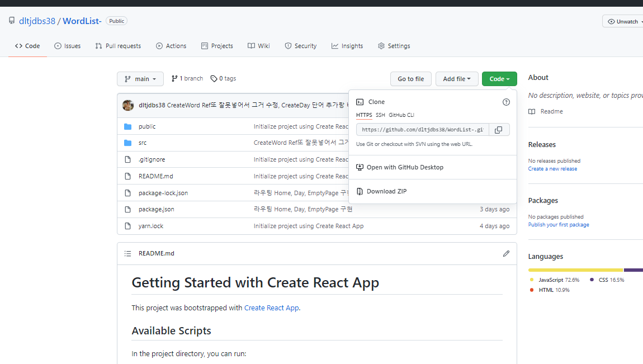Click the dltjdbs38 commit author avatar
Viewport: 643px width, 364px height.
(x=128, y=105)
